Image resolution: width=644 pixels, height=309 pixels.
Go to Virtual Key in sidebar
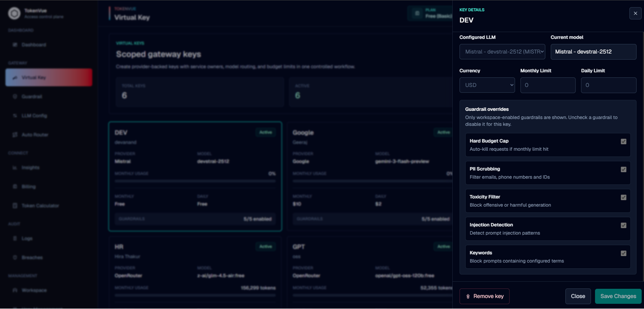49,78
